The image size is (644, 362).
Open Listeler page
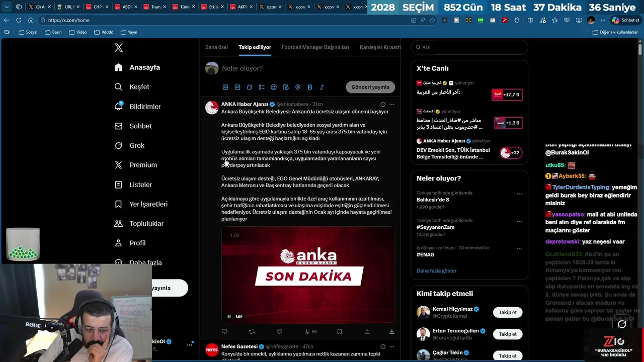coord(133,185)
